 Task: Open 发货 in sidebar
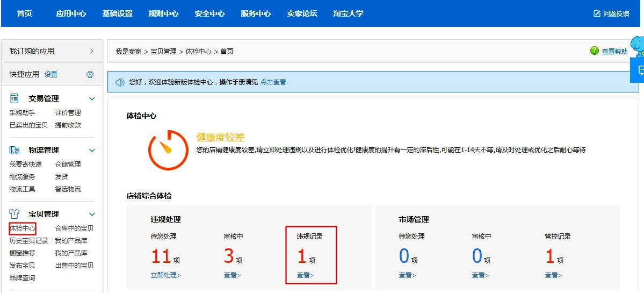(x=61, y=177)
